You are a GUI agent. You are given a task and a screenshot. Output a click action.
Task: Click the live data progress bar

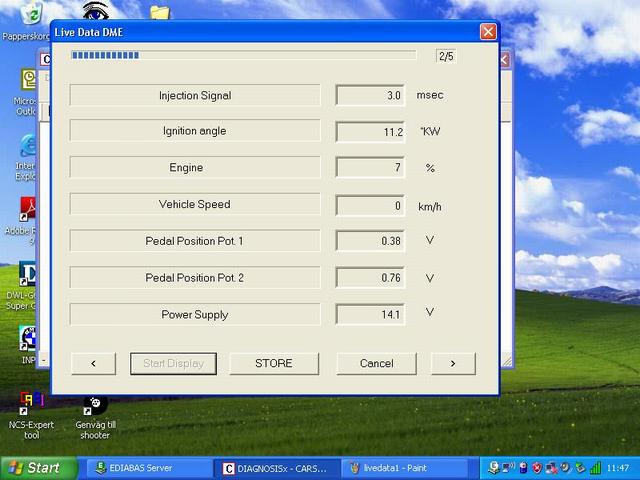click(x=243, y=56)
